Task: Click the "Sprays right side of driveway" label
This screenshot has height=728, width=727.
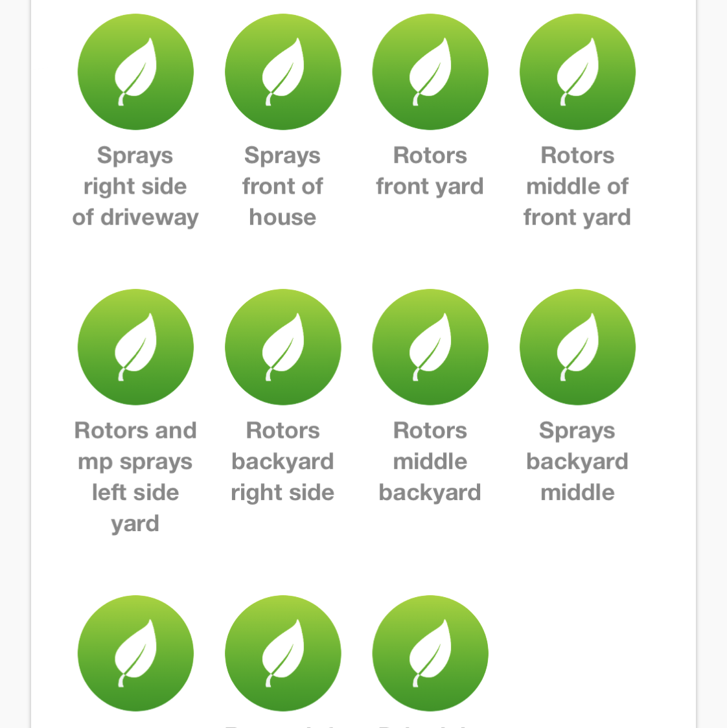Action: click(135, 187)
